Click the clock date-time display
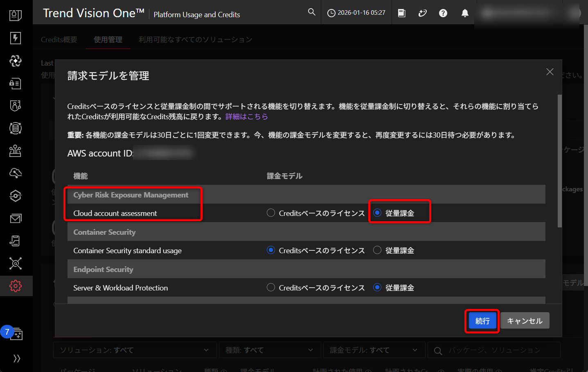Screen dimensions: 588x372 (356, 13)
